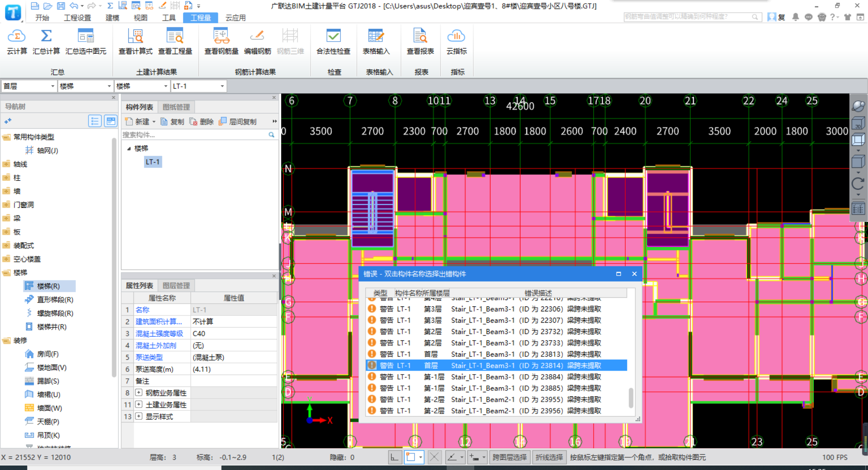Viewport: 868px width, 470px height.
Task: Select warning row with ID 23813
Action: pos(496,354)
